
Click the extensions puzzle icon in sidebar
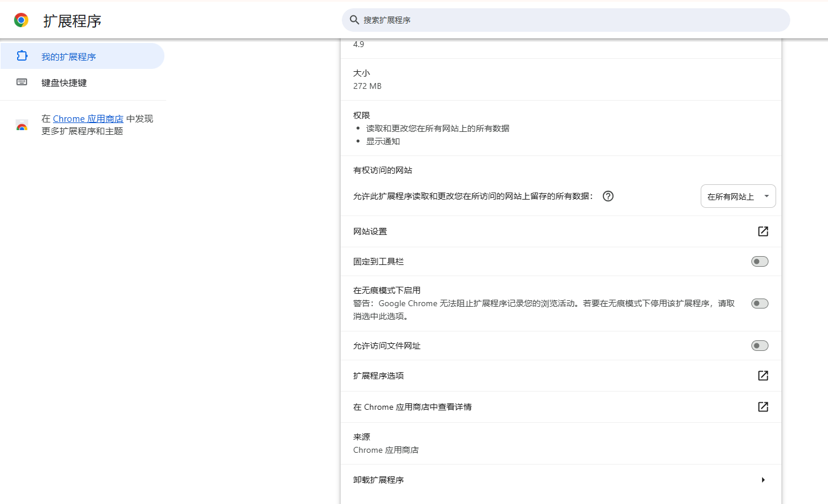tap(22, 56)
